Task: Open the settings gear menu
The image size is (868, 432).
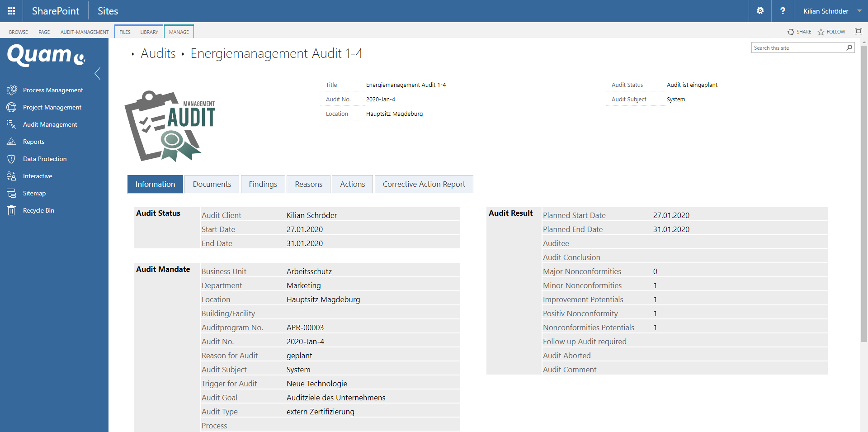Action: point(760,11)
